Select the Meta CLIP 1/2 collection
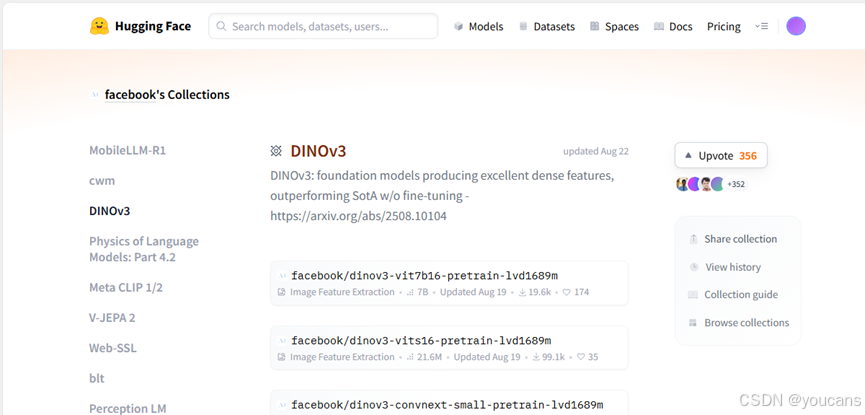The width and height of the screenshot is (865, 415). click(x=126, y=288)
